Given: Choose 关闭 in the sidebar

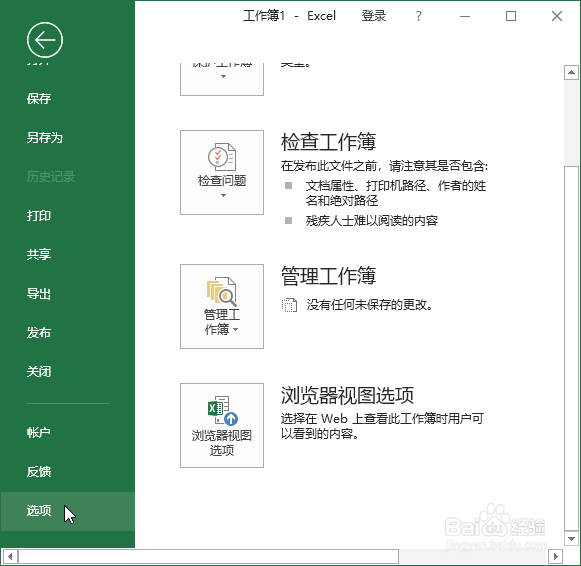Looking at the screenshot, I should pos(39,372).
